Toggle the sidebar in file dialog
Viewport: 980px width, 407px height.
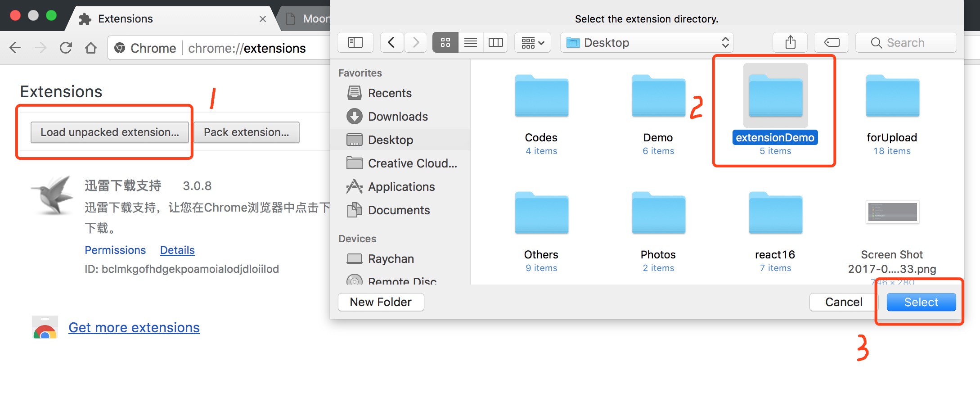355,42
